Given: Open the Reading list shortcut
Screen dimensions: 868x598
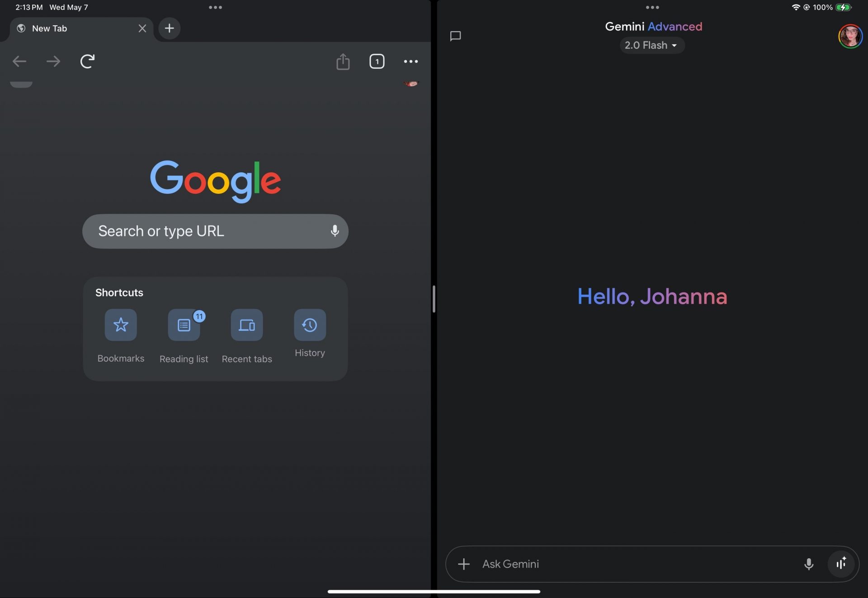Looking at the screenshot, I should [x=184, y=325].
